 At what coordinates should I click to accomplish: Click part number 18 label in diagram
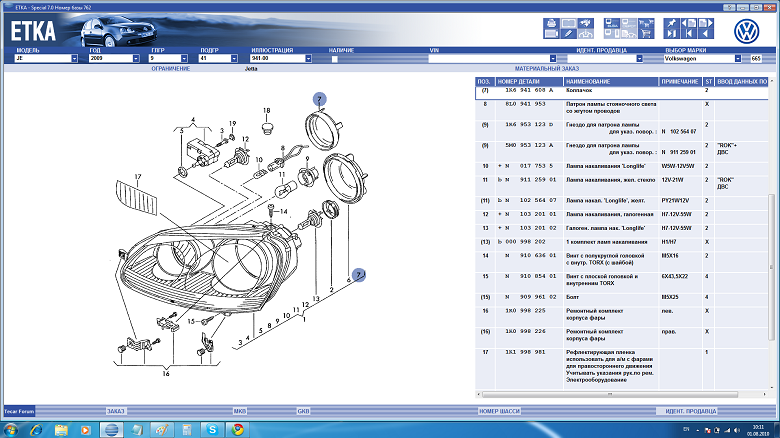click(x=267, y=110)
